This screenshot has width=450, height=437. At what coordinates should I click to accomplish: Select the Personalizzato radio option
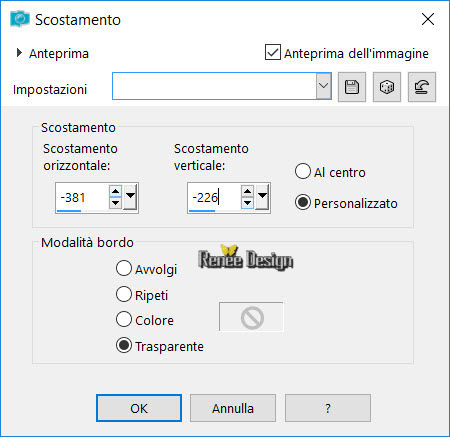click(303, 202)
